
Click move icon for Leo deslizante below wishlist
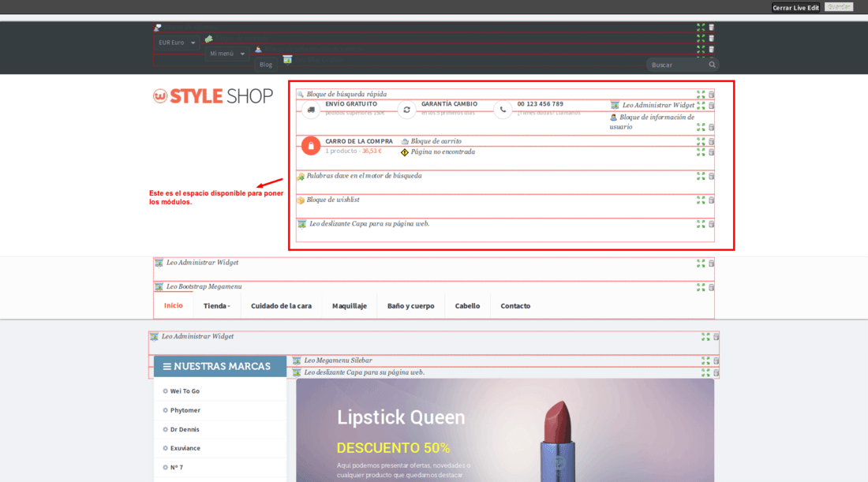(x=701, y=224)
